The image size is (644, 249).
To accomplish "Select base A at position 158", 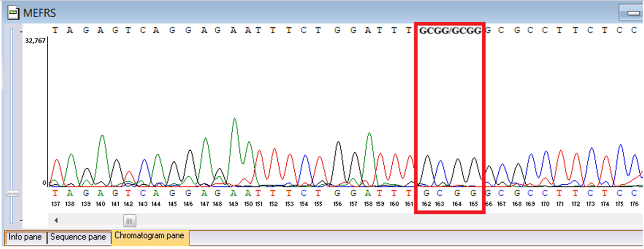I will coord(368,193).
